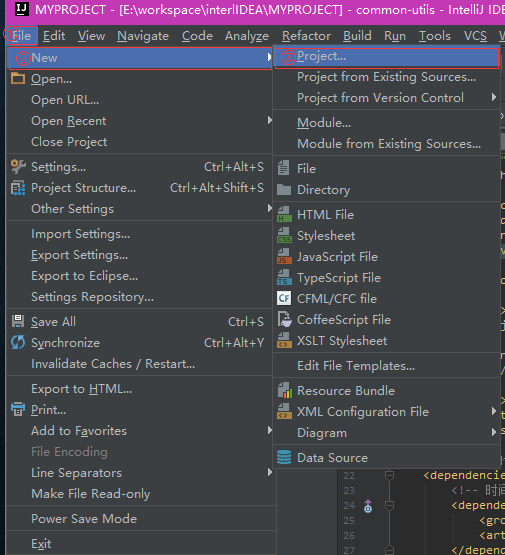Open the View menu
Viewport: 505px width, 555px height.
pos(91,36)
